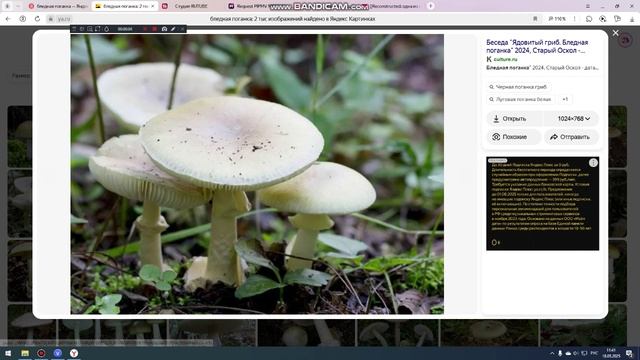Open the taskbar clock and date

611,353
